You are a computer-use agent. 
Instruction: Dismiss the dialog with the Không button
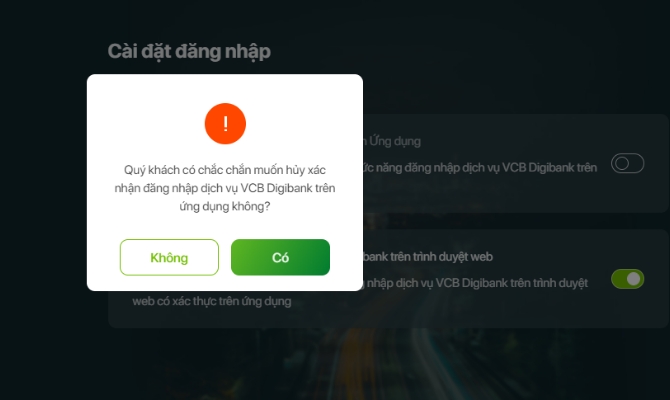[169, 257]
